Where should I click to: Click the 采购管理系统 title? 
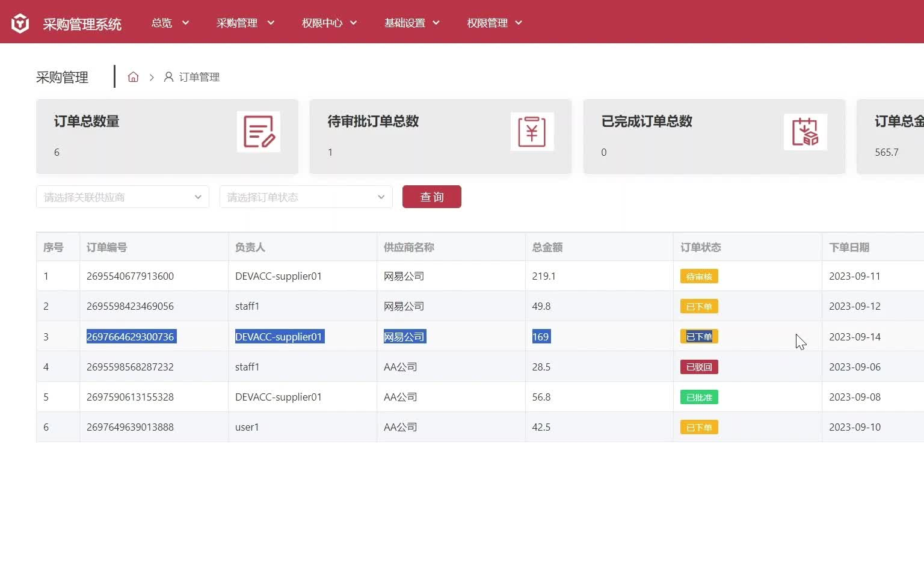tap(82, 24)
